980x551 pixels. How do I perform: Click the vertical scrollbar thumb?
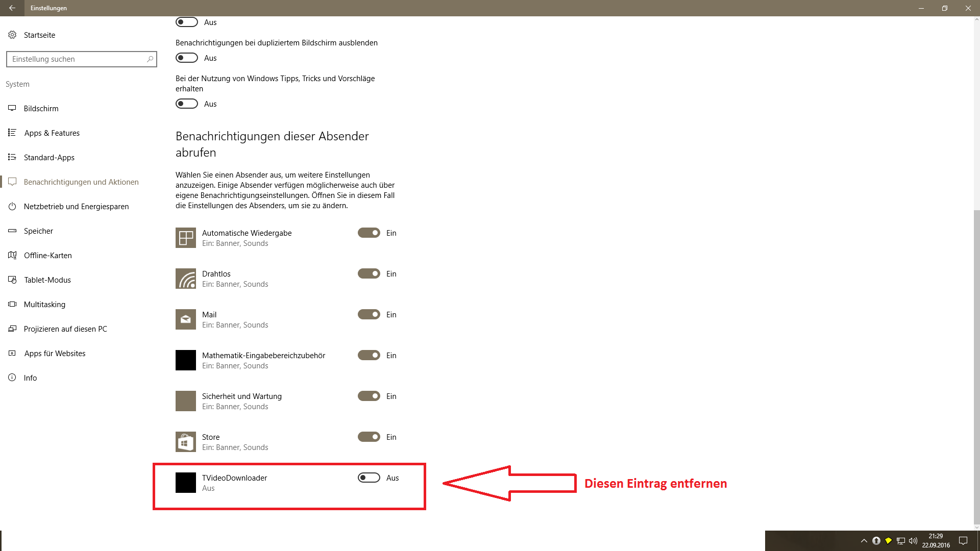tap(976, 367)
